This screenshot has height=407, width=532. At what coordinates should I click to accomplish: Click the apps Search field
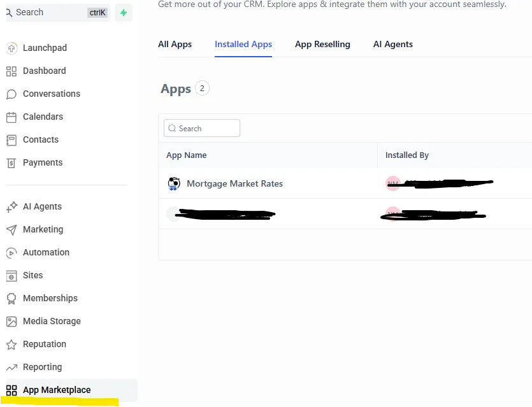pyautogui.click(x=201, y=128)
